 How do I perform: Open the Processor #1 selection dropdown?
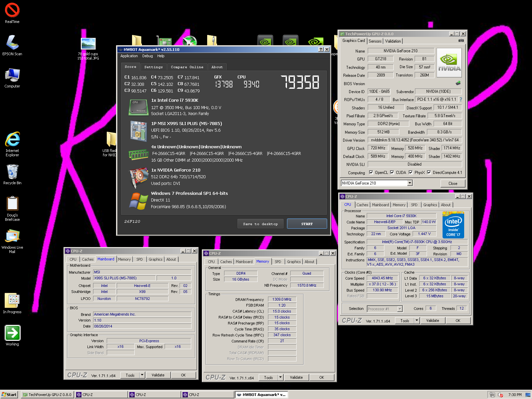pos(400,309)
